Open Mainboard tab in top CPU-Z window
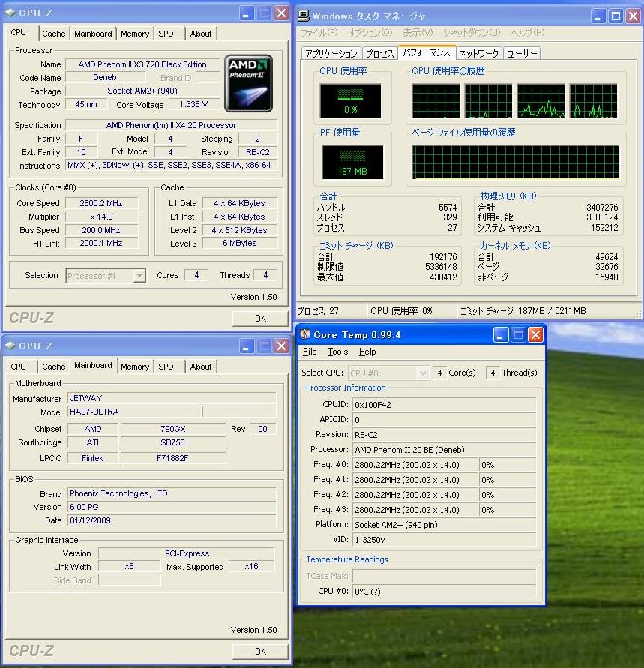The image size is (644, 668). point(93,34)
